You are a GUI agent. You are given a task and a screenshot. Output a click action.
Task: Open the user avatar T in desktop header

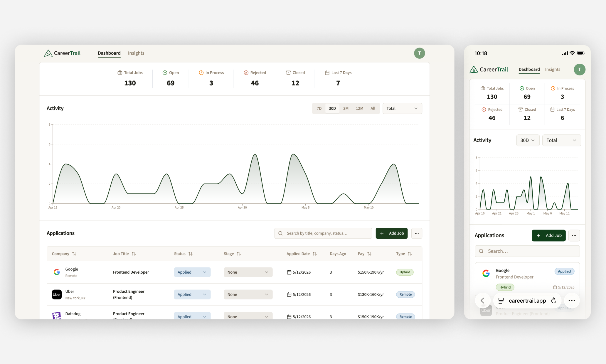[x=419, y=53]
